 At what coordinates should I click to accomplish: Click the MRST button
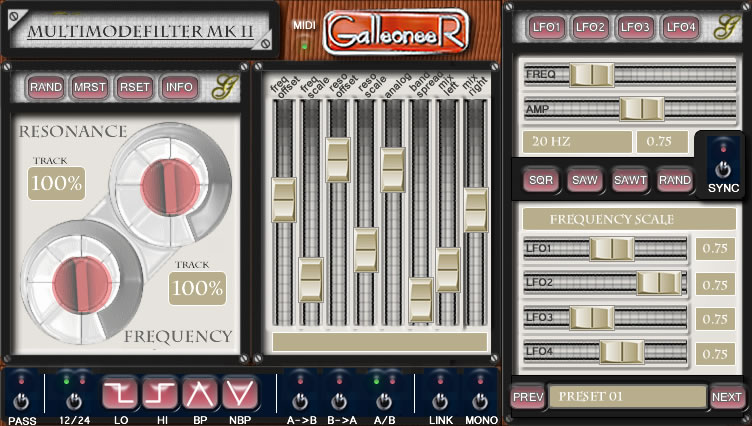click(90, 87)
